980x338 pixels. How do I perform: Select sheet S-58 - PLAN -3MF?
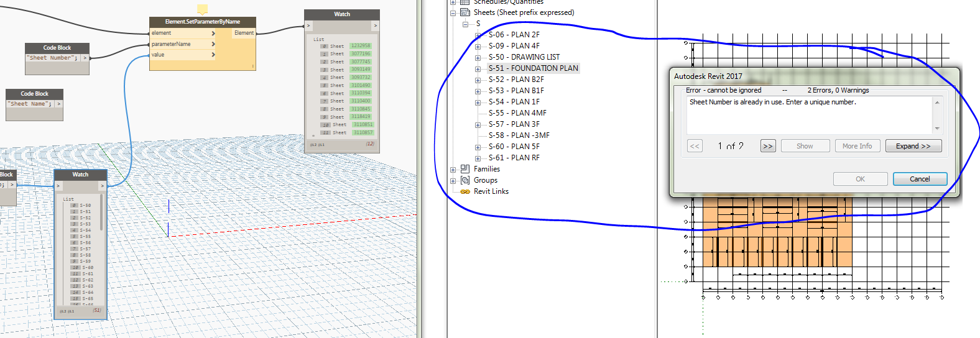(x=519, y=135)
